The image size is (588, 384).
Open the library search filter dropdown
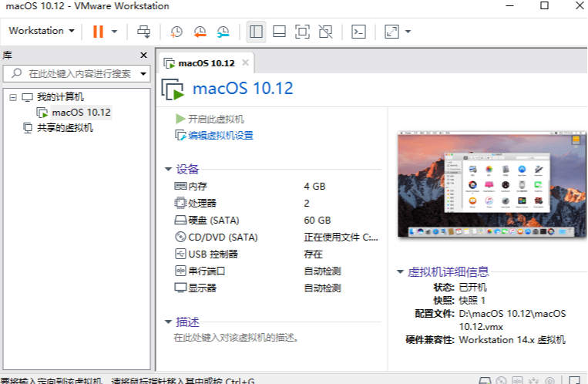tap(143, 73)
